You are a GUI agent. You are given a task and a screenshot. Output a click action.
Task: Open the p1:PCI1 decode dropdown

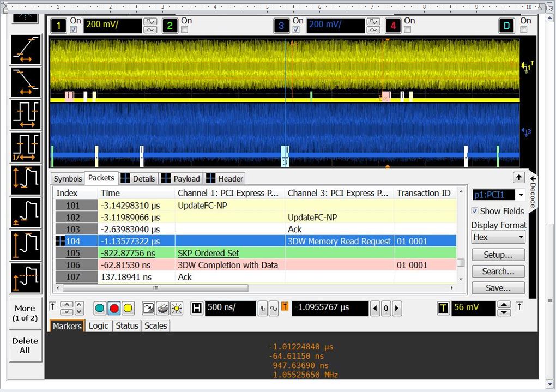click(x=521, y=195)
